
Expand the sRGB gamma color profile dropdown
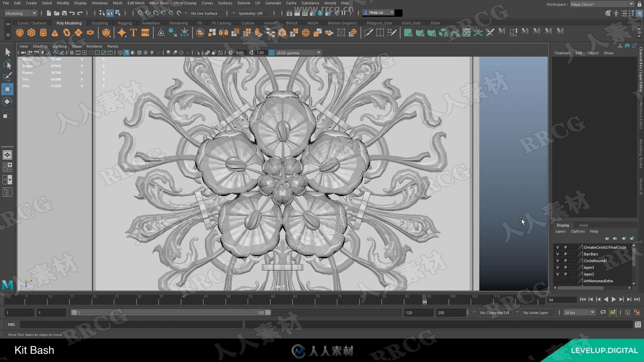click(319, 53)
